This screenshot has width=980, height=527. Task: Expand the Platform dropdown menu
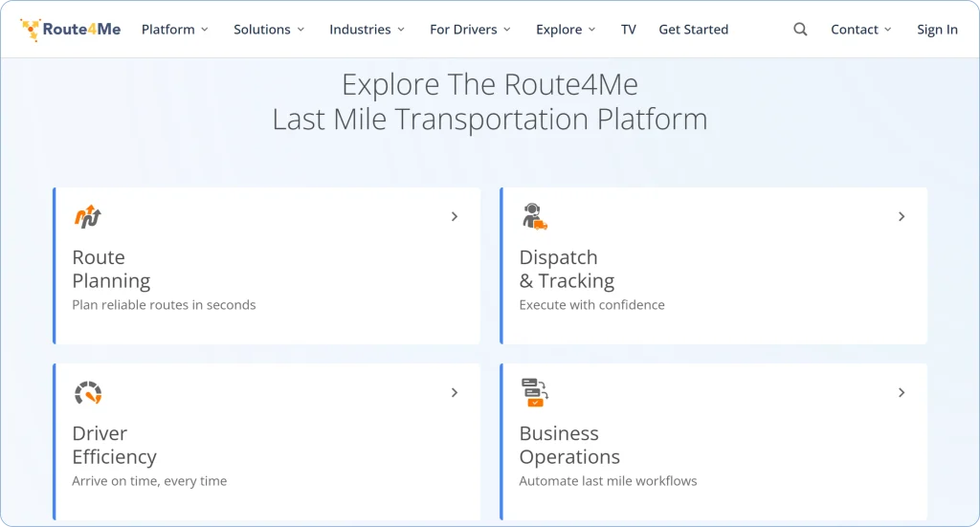coord(175,30)
